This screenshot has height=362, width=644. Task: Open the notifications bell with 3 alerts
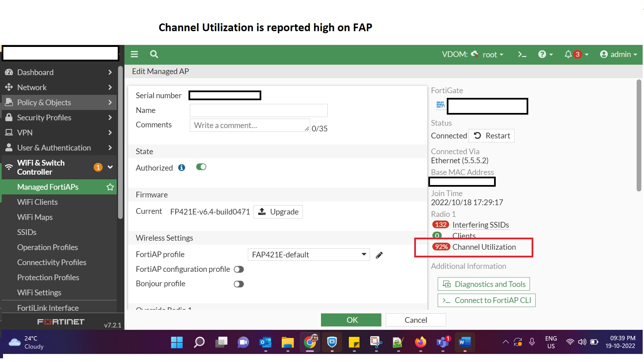click(576, 54)
